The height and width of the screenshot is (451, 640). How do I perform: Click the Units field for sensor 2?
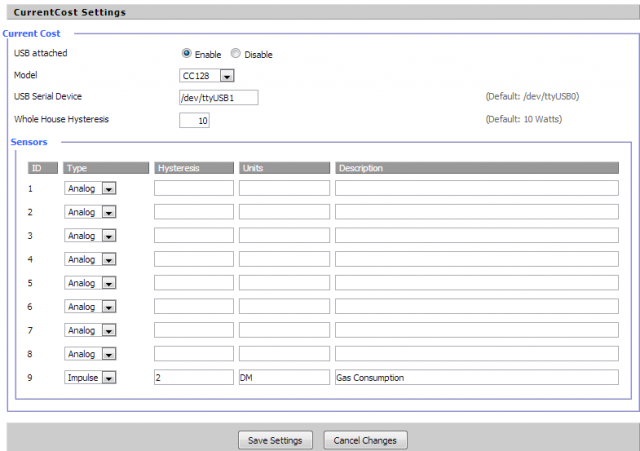[x=284, y=212]
